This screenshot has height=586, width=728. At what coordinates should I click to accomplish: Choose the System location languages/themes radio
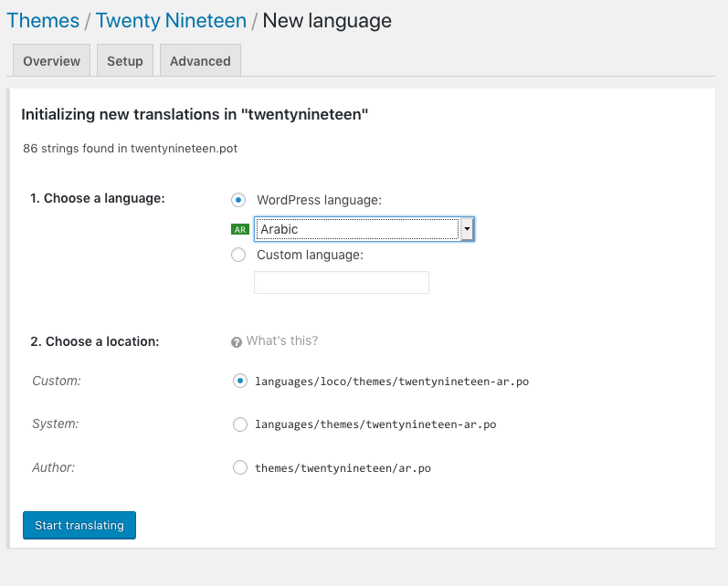click(239, 424)
